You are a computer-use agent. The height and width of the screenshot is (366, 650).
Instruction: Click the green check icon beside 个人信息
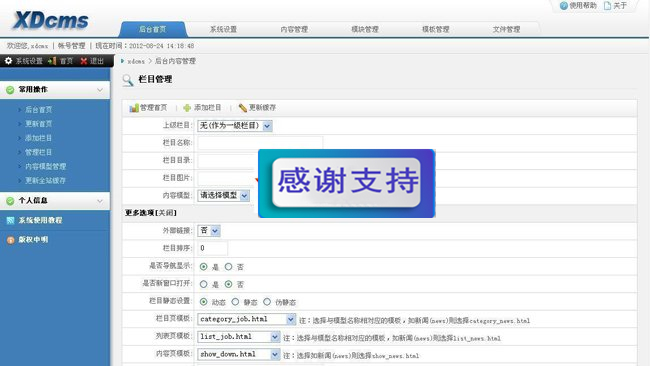tap(10, 201)
